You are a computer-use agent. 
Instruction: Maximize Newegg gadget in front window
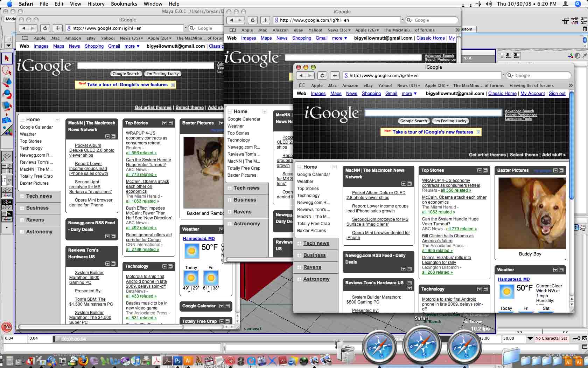[409, 269]
